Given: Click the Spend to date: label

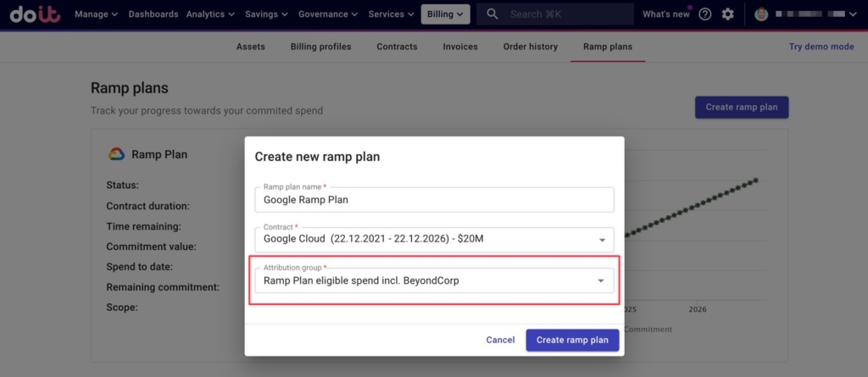Looking at the screenshot, I should pos(140,267).
